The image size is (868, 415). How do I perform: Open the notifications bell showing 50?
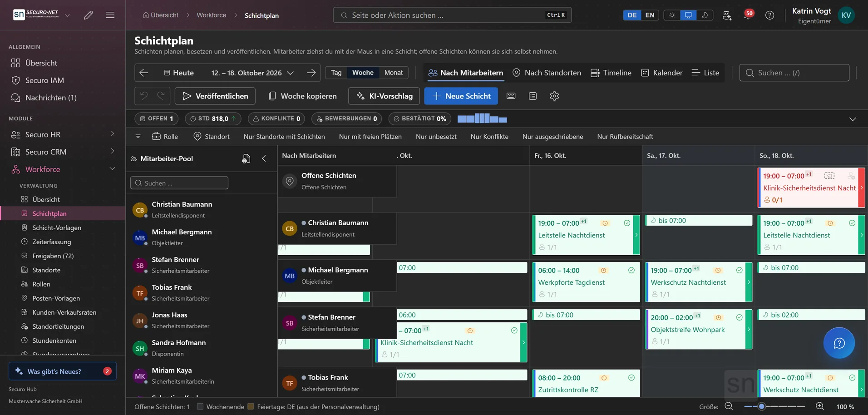click(x=748, y=15)
